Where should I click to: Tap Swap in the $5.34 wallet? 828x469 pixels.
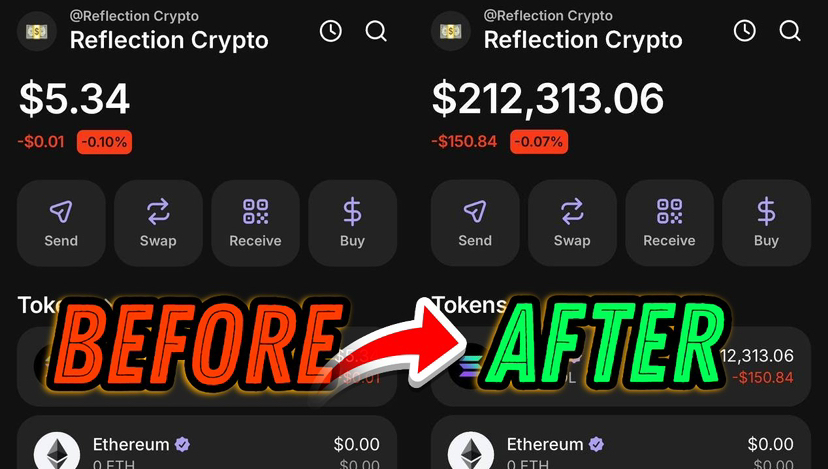click(158, 223)
